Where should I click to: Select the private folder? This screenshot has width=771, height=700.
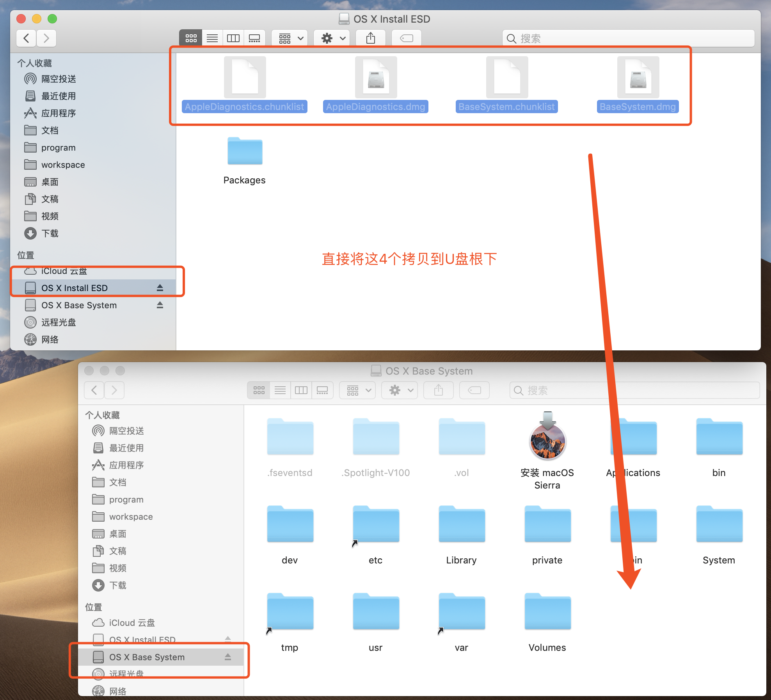[x=547, y=535]
